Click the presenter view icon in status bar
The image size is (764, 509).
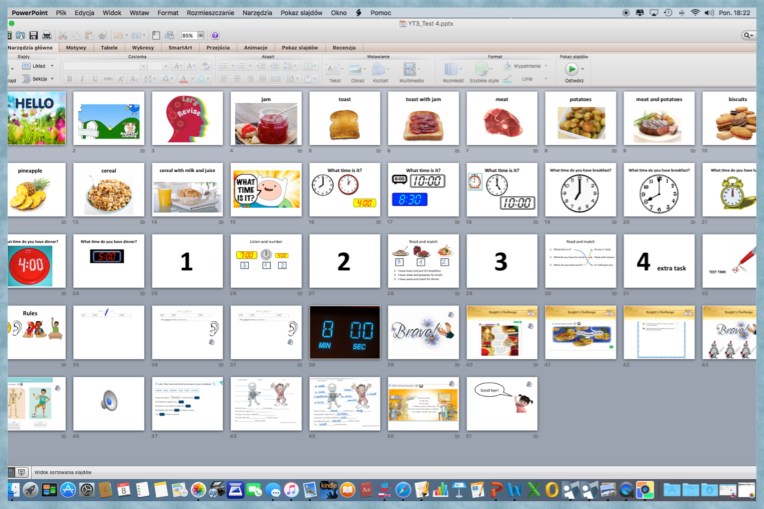(21, 472)
